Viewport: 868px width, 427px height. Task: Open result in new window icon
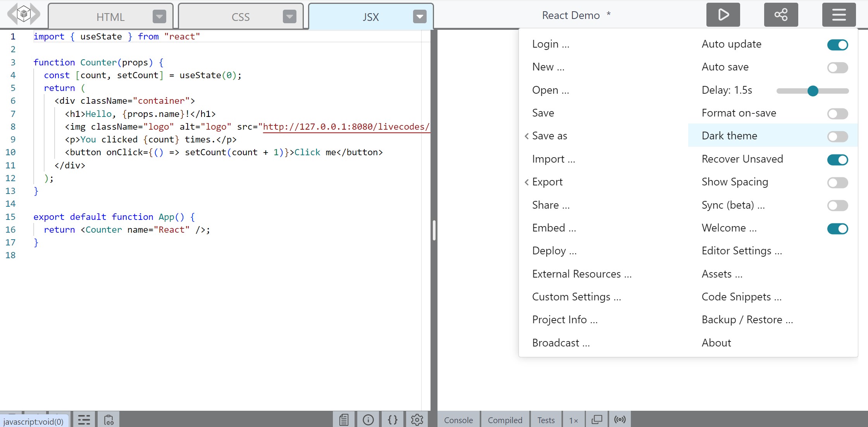pyautogui.click(x=597, y=419)
